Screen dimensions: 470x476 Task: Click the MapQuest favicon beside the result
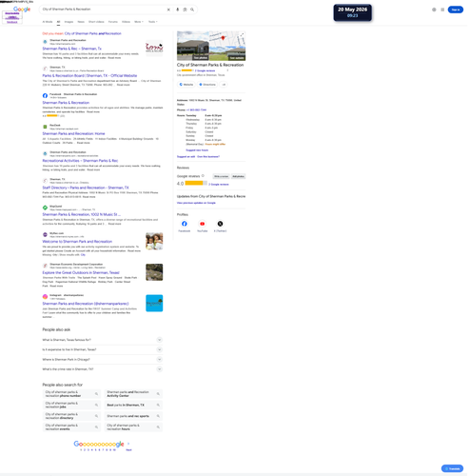click(46, 208)
